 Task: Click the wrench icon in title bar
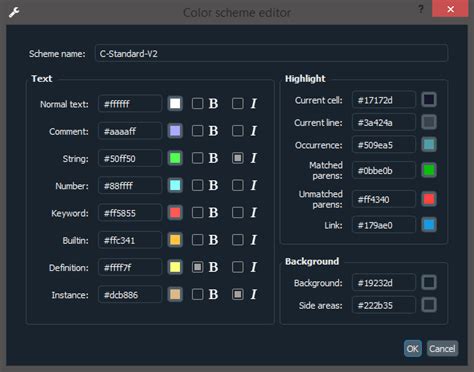click(14, 12)
